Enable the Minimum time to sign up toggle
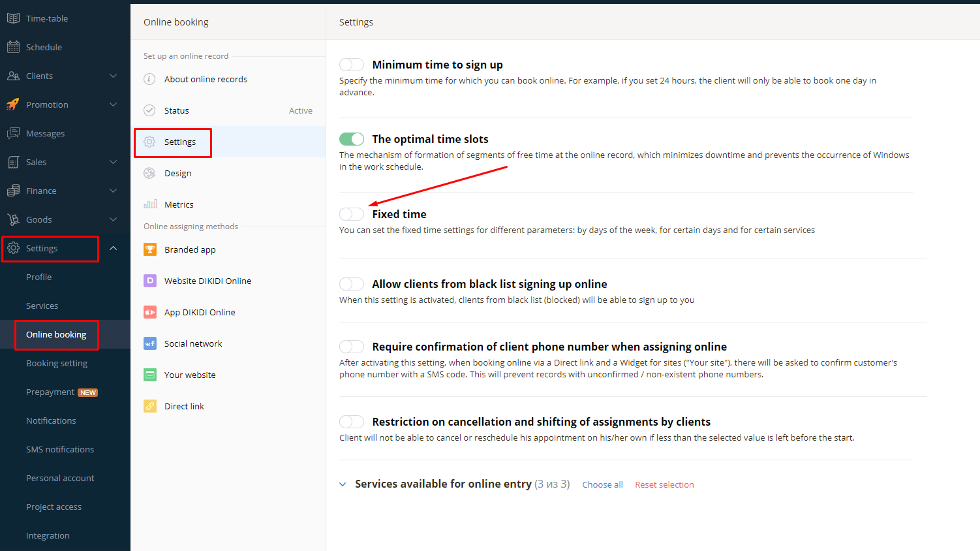Screen dimensions: 980x551 pyautogui.click(x=352, y=65)
